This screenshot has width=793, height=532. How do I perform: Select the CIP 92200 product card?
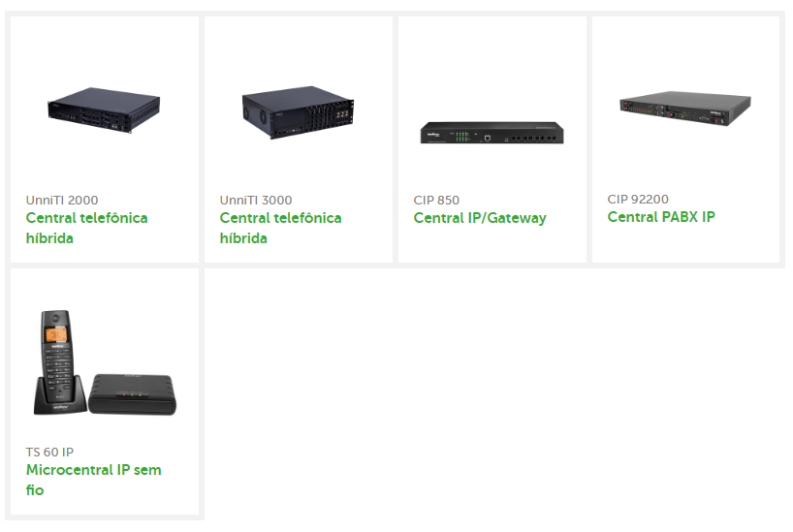tap(685, 140)
